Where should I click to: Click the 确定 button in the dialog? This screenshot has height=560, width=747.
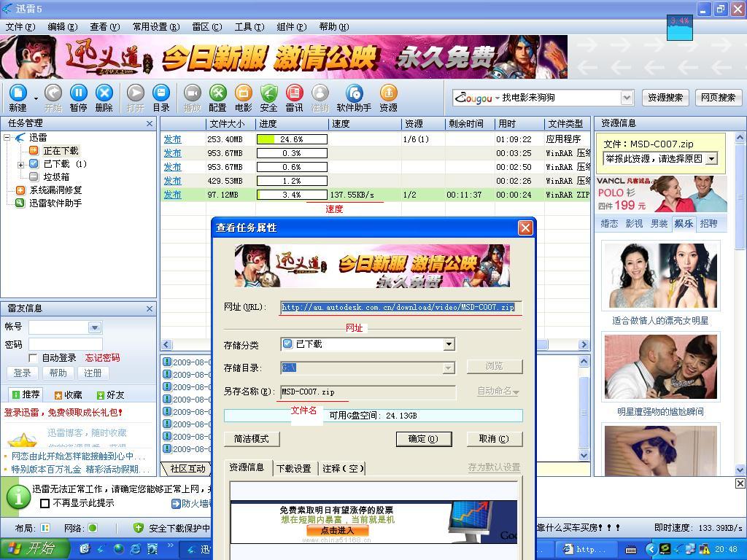point(424,439)
